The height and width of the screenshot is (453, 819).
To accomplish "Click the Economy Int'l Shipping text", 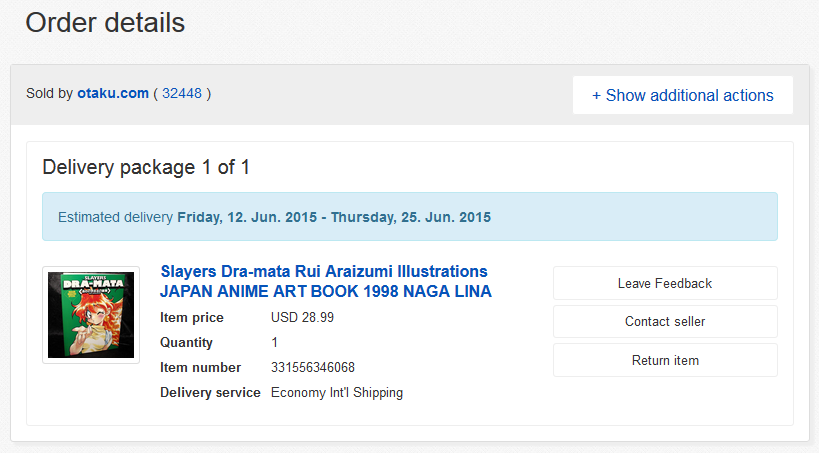I will (337, 393).
